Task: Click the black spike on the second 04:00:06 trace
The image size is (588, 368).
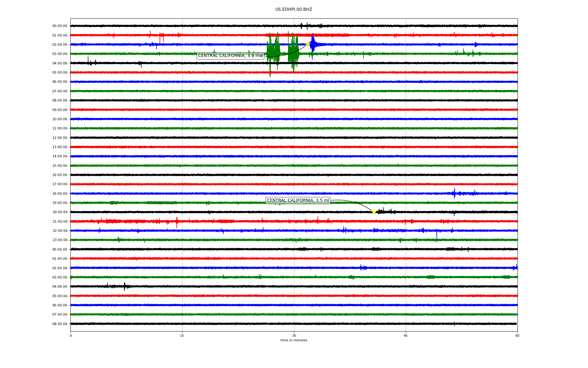Action: [124, 286]
